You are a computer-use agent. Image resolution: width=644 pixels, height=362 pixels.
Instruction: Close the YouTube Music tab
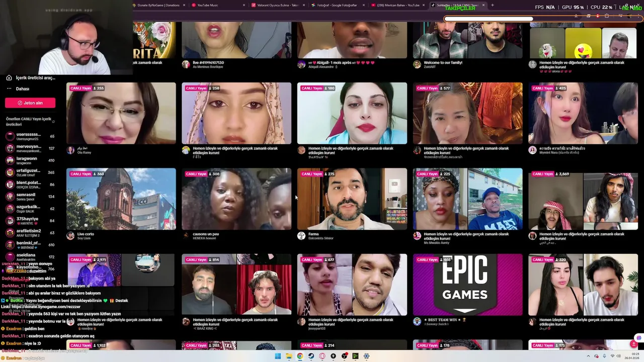pyautogui.click(x=244, y=5)
